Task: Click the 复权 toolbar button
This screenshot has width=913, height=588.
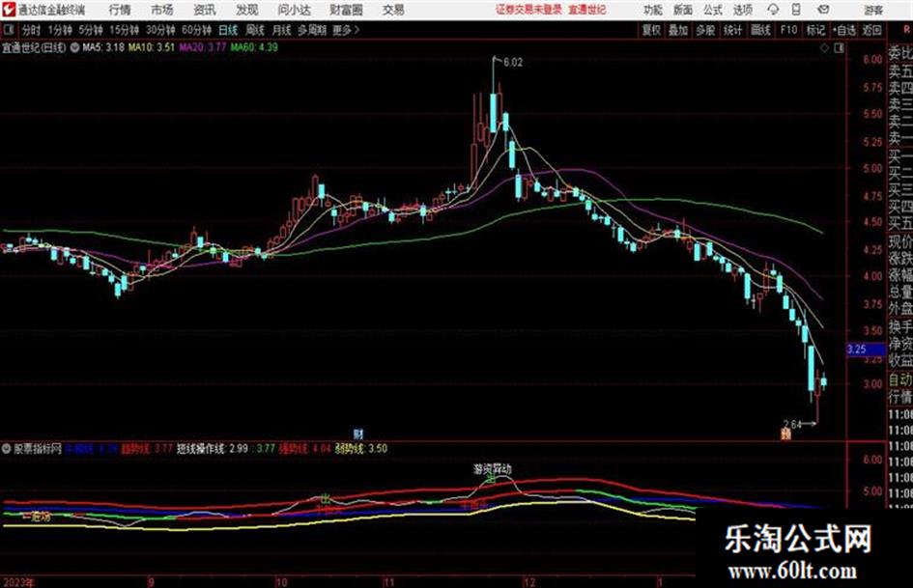Action: point(651,30)
